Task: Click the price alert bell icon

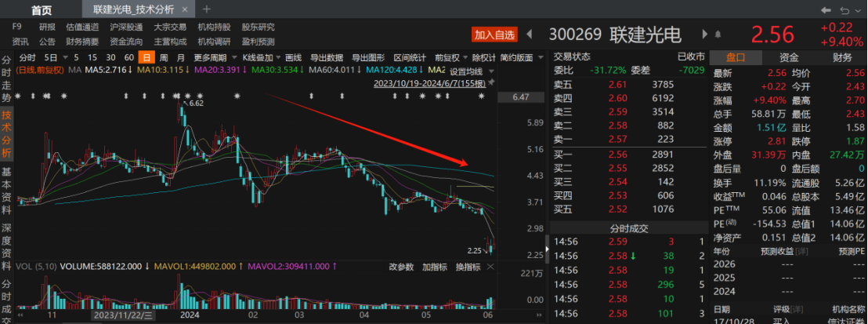Action: 718,35
